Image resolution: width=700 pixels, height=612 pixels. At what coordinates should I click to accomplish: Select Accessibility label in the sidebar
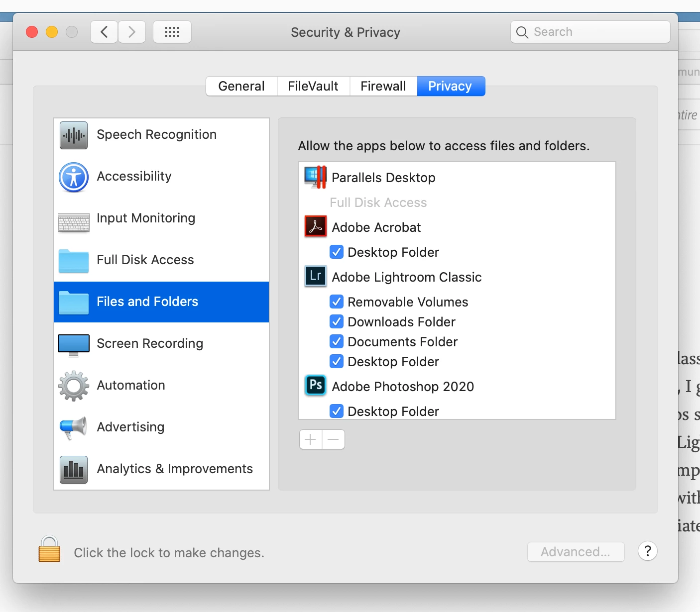click(x=134, y=176)
